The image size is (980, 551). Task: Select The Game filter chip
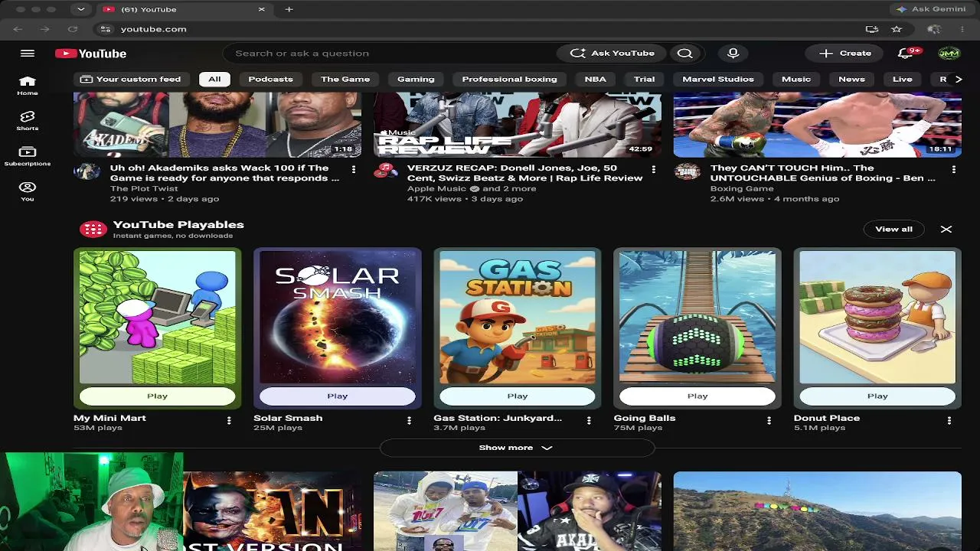[345, 79]
